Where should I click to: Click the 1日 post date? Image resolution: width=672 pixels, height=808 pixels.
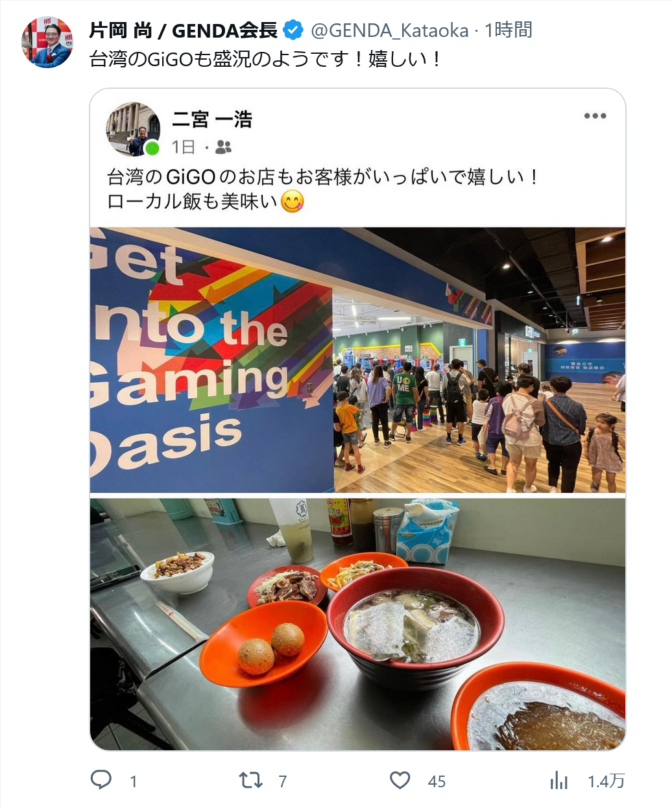point(184,148)
